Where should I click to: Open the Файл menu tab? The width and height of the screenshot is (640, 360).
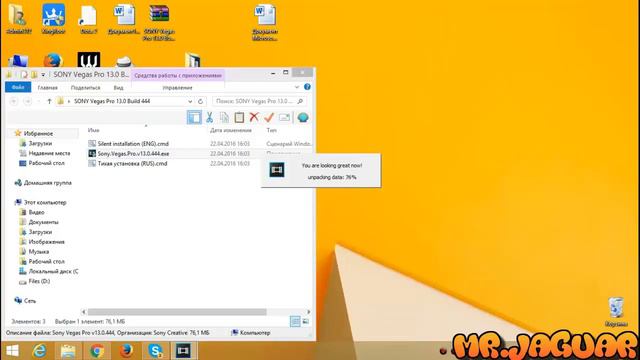point(18,87)
